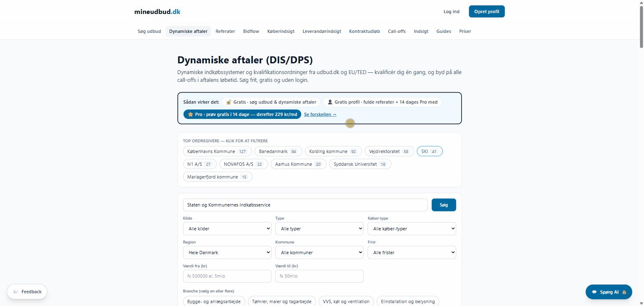Click the Opret profil button
Image resolution: width=644 pixels, height=306 pixels.
tap(487, 12)
